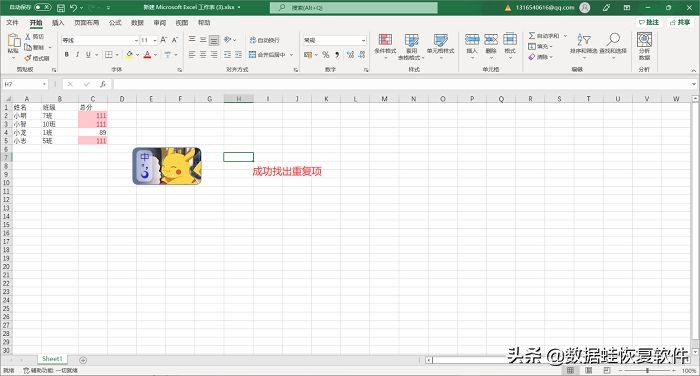Open the 填充 (Fill) dropdown
The image size is (700, 376).
point(540,46)
